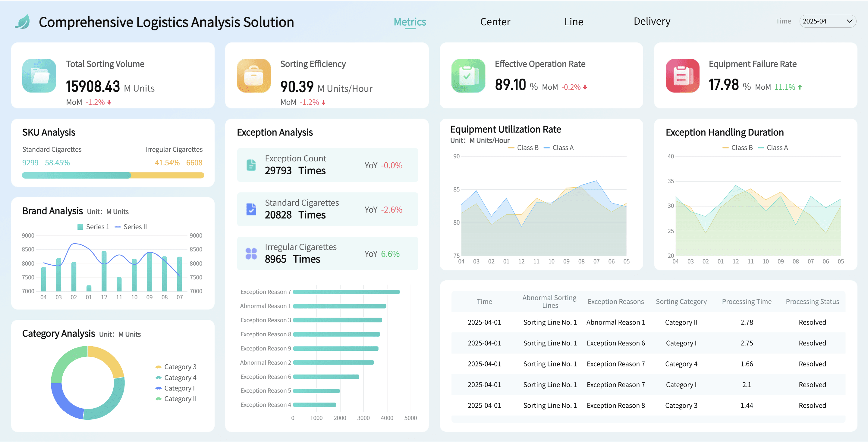Click the Standard Cigarettes checked file icon

pyautogui.click(x=251, y=209)
